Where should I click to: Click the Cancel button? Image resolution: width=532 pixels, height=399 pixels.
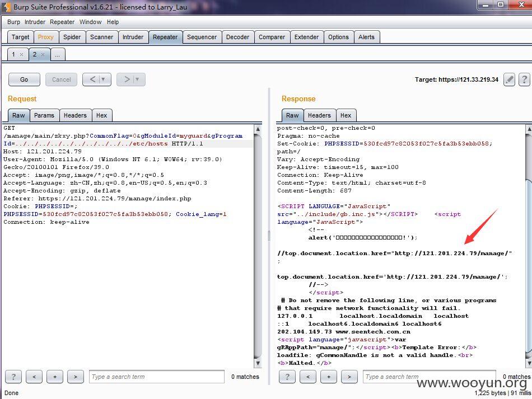(x=62, y=79)
